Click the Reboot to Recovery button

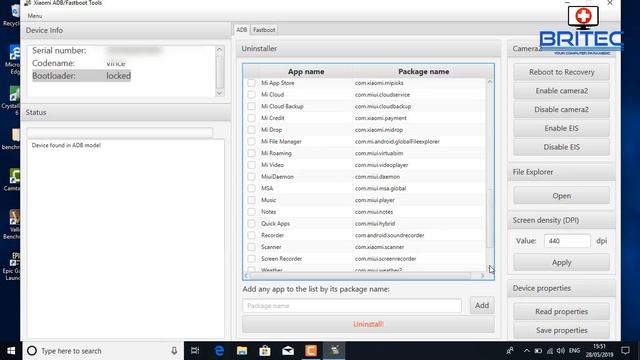click(x=562, y=72)
